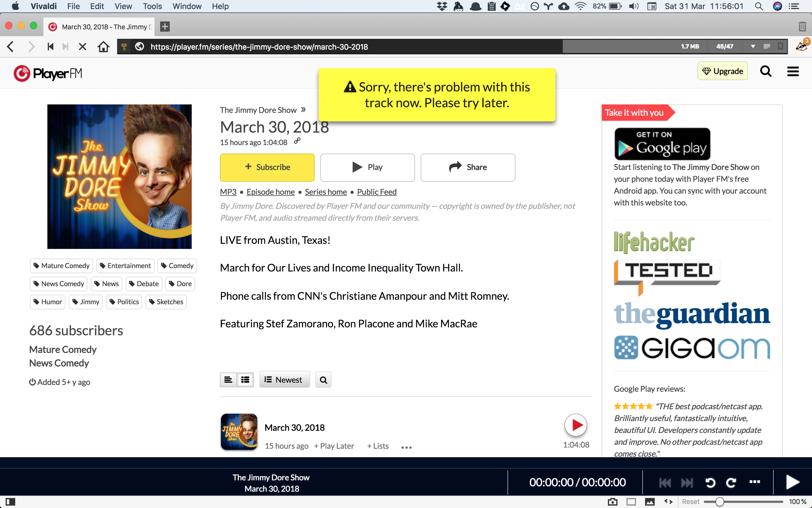This screenshot has width=812, height=508.
Task: Switch to compact list view
Action: [228, 380]
